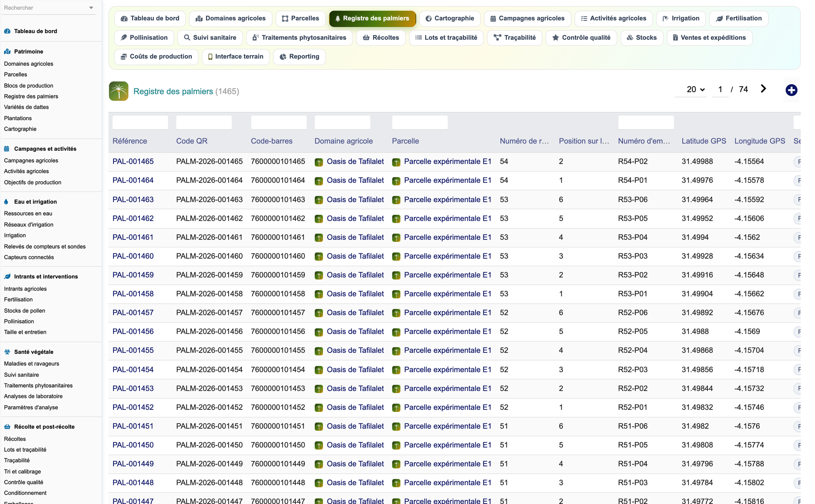Screen dimensions: 815x504
Task: Open the Contrôle qualité tab
Action: 581,38
